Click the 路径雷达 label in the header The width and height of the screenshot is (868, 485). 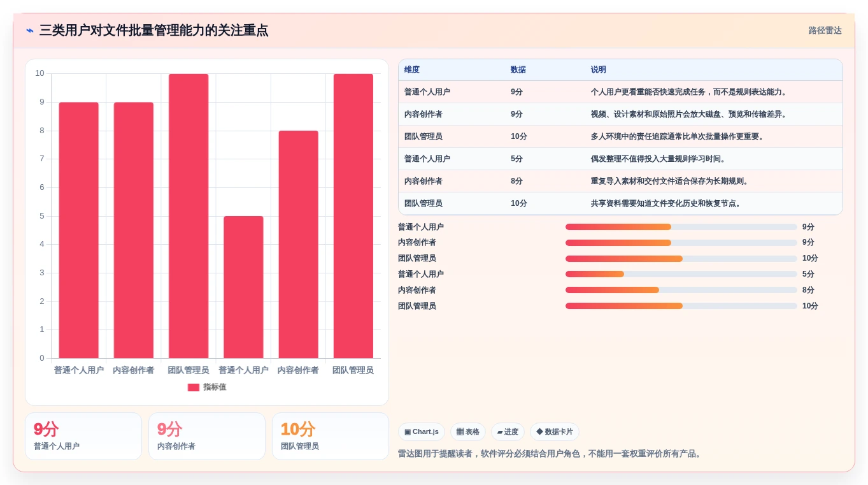825,31
